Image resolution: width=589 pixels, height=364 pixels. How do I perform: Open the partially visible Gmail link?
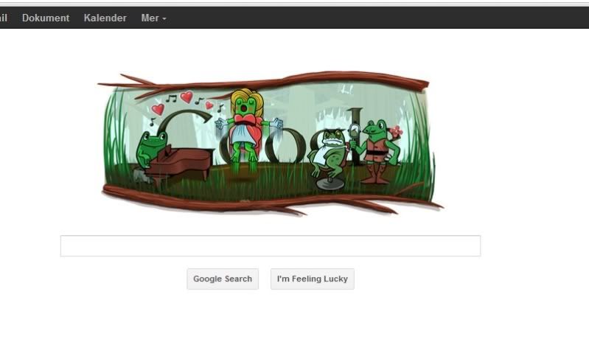coord(4,18)
